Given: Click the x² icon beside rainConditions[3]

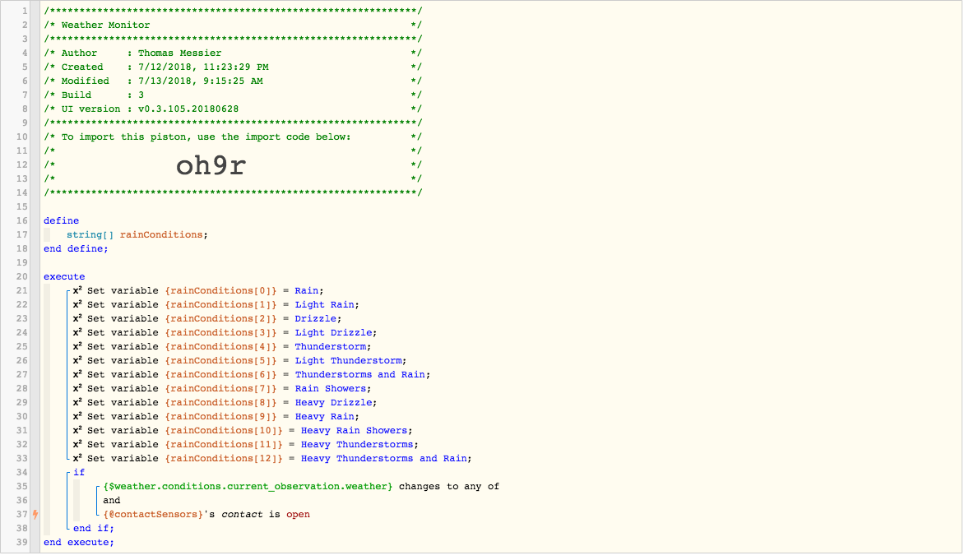Looking at the screenshot, I should coord(77,332).
